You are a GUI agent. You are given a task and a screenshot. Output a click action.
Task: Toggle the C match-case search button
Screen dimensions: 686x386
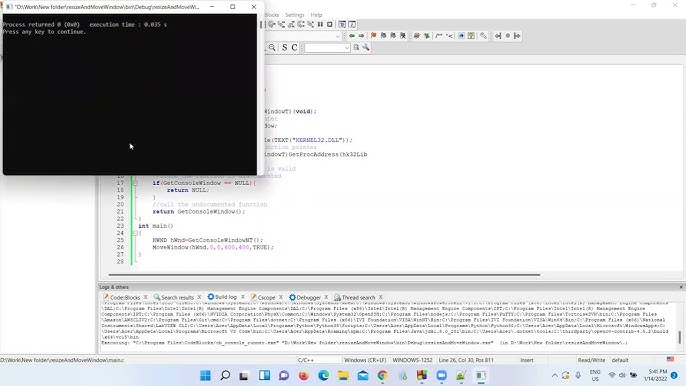(294, 47)
